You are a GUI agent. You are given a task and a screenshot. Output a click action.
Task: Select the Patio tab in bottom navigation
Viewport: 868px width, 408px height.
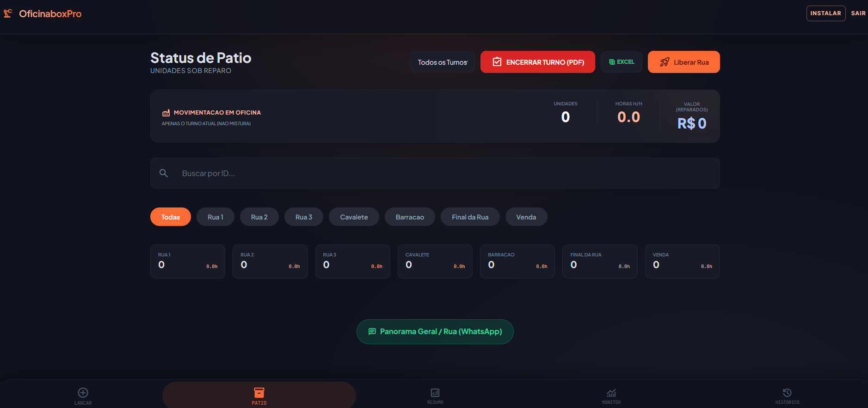(x=259, y=396)
